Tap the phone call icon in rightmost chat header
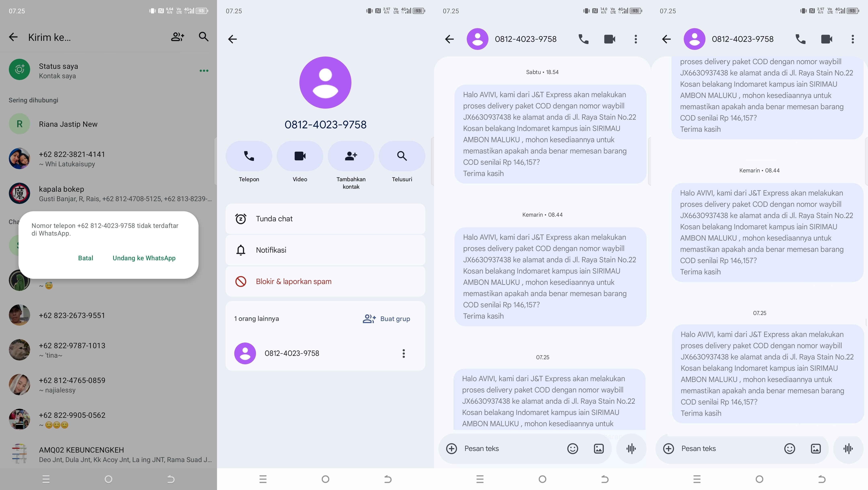The width and height of the screenshot is (868, 490). point(800,39)
